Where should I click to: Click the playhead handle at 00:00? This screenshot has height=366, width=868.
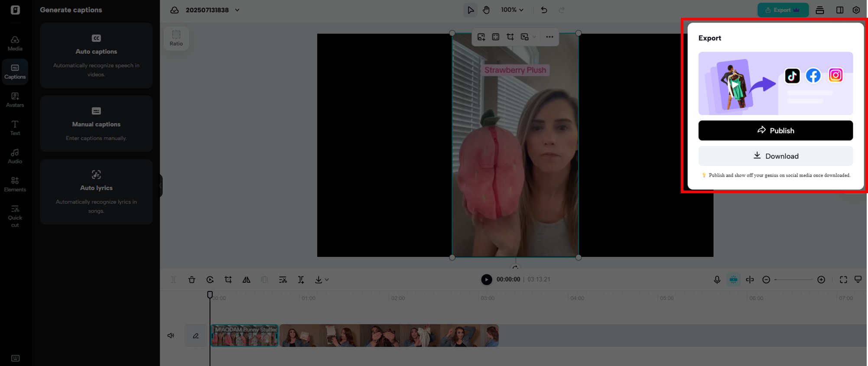[x=210, y=295]
